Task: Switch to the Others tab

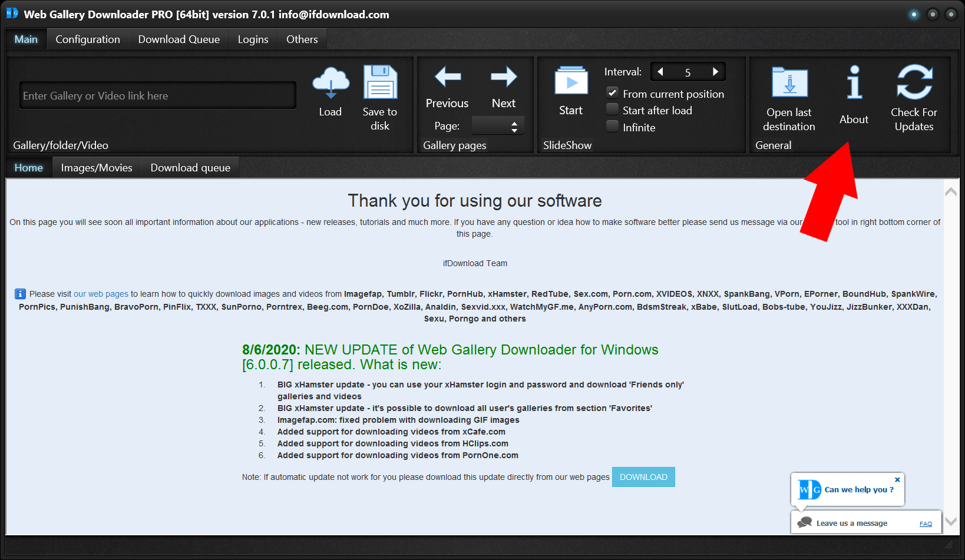Action: tap(302, 39)
